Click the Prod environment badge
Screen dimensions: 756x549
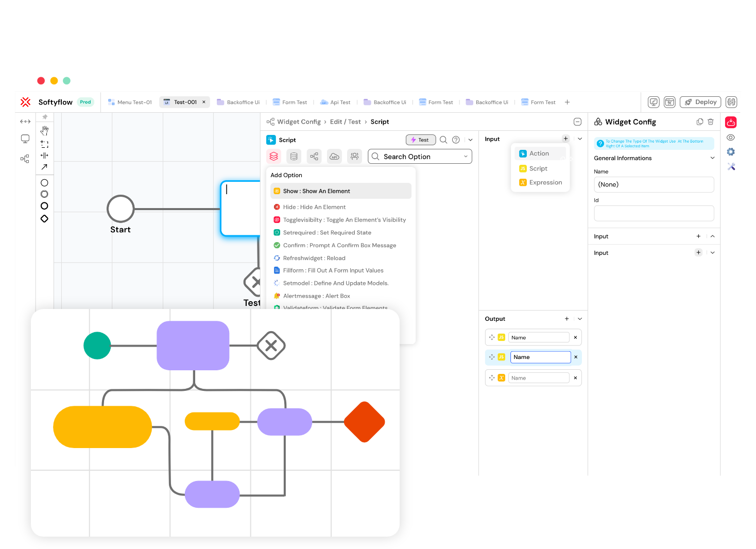(x=85, y=102)
